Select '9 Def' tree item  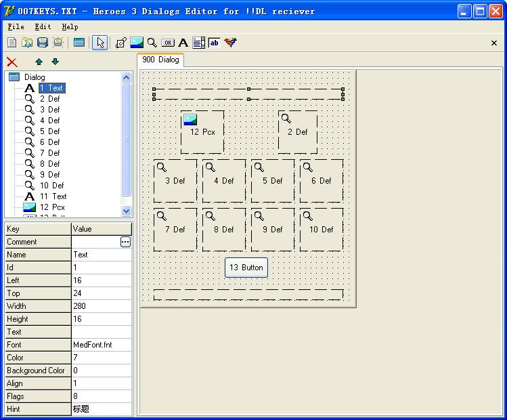(50, 175)
